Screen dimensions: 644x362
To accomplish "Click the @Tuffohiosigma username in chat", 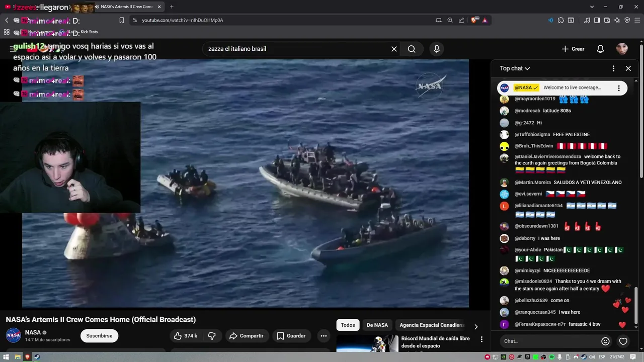I will point(532,135).
